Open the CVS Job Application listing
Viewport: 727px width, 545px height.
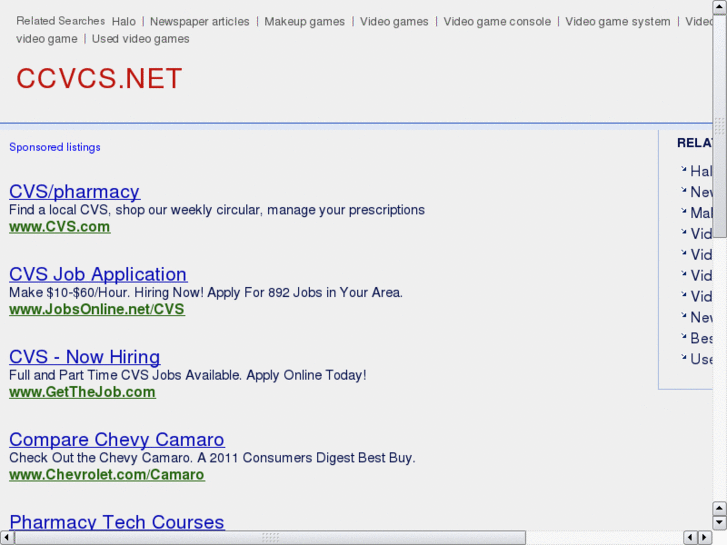pyautogui.click(x=98, y=274)
